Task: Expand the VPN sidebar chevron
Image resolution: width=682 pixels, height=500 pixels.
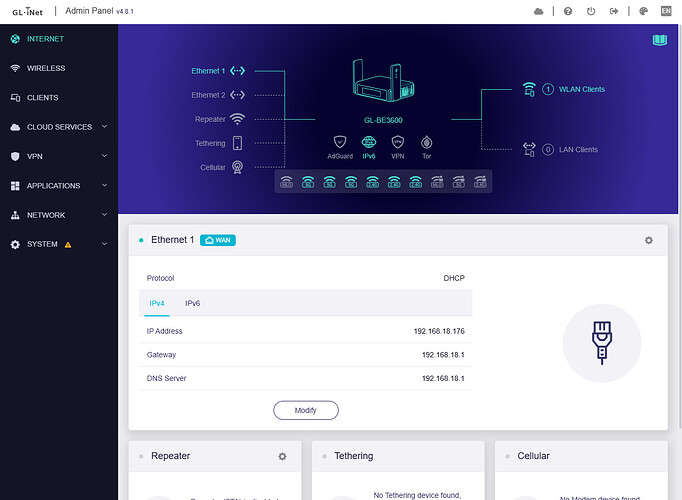Action: [x=104, y=156]
